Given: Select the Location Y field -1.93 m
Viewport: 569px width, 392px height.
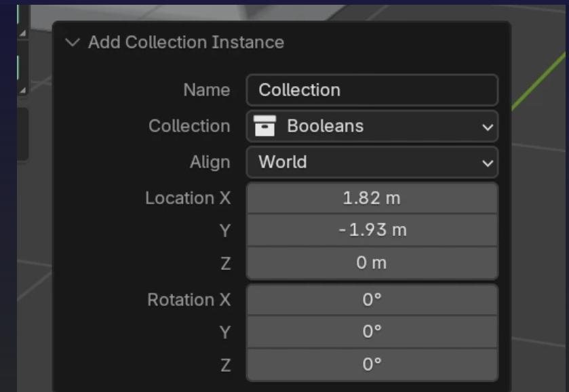Looking at the screenshot, I should coord(372,230).
